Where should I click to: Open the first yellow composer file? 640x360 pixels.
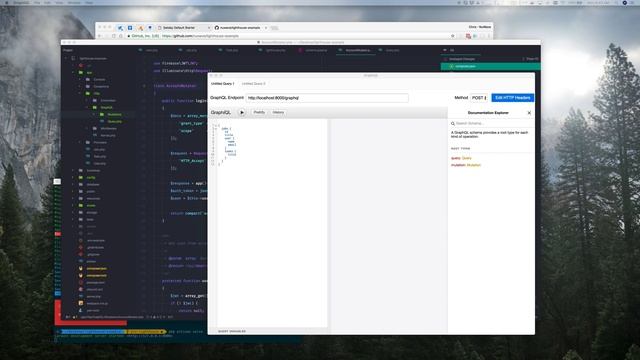pos(96,269)
